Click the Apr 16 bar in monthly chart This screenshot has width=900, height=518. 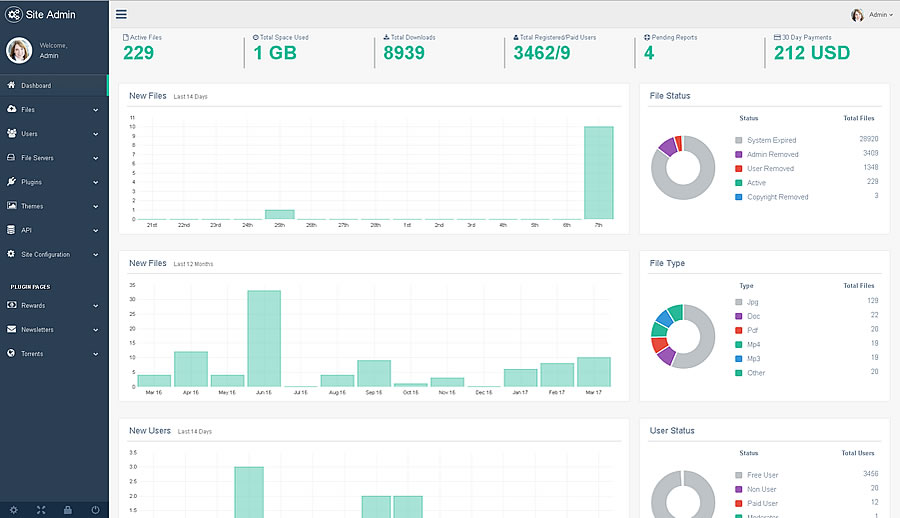pos(191,369)
